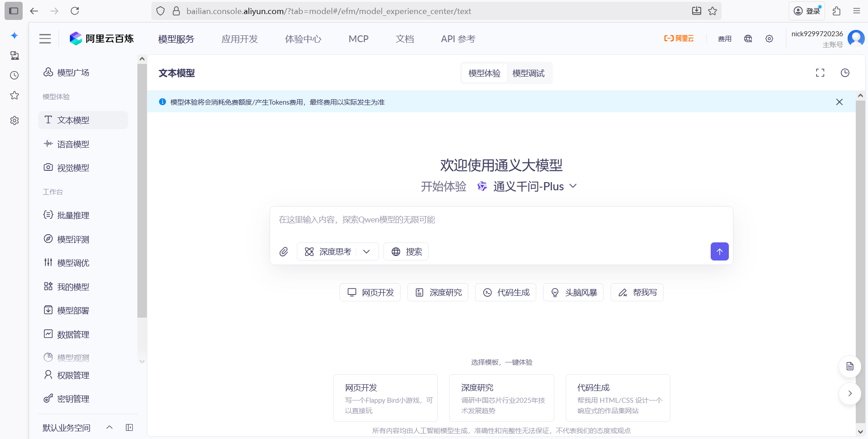Viewport: 868px width, 439px height.
Task: Open 模型评测 in the sidebar
Action: pyautogui.click(x=83, y=239)
